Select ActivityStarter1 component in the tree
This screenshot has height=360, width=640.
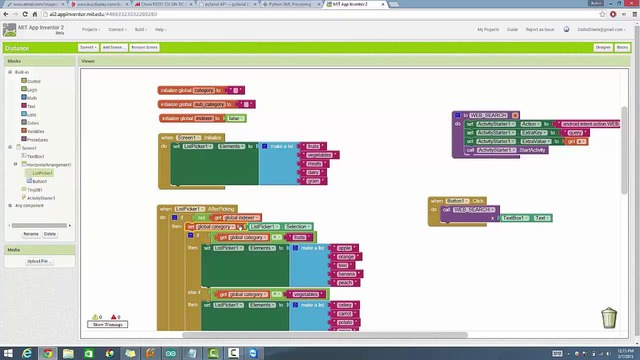pos(38,198)
